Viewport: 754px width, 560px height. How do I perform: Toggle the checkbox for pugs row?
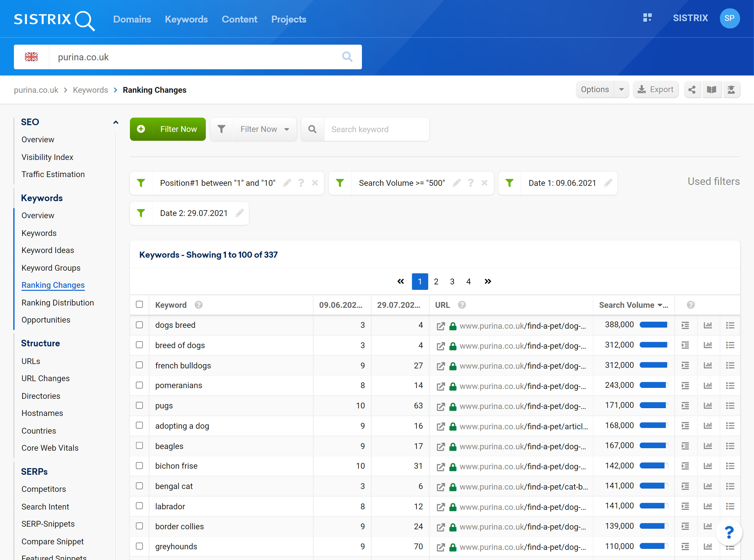click(x=139, y=405)
